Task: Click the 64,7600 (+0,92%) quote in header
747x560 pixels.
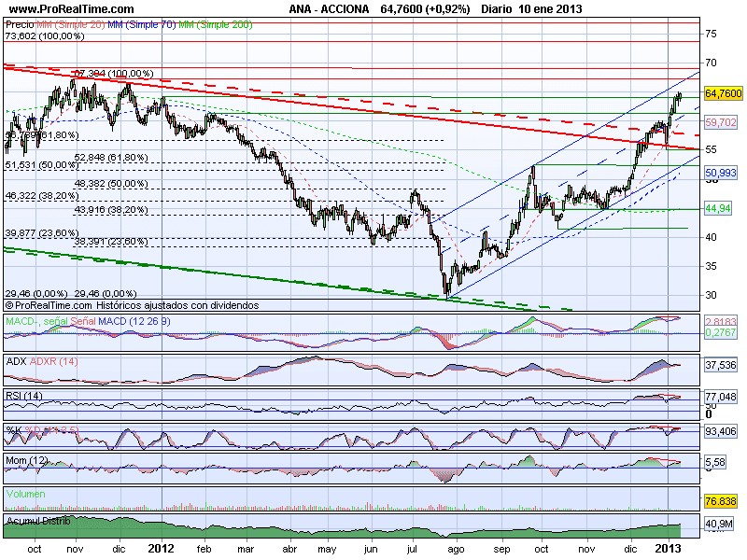Action: (425, 9)
